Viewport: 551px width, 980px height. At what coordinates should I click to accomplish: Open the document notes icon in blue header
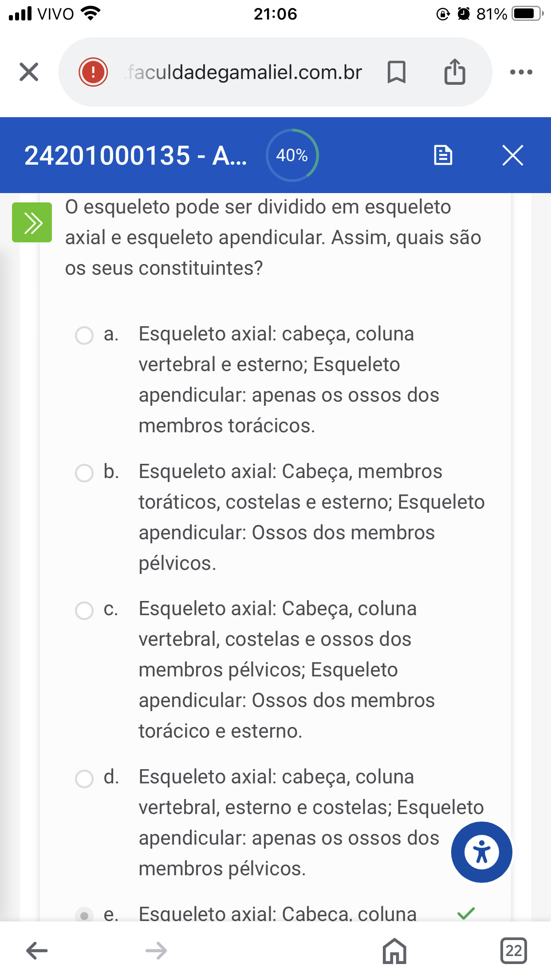click(443, 155)
